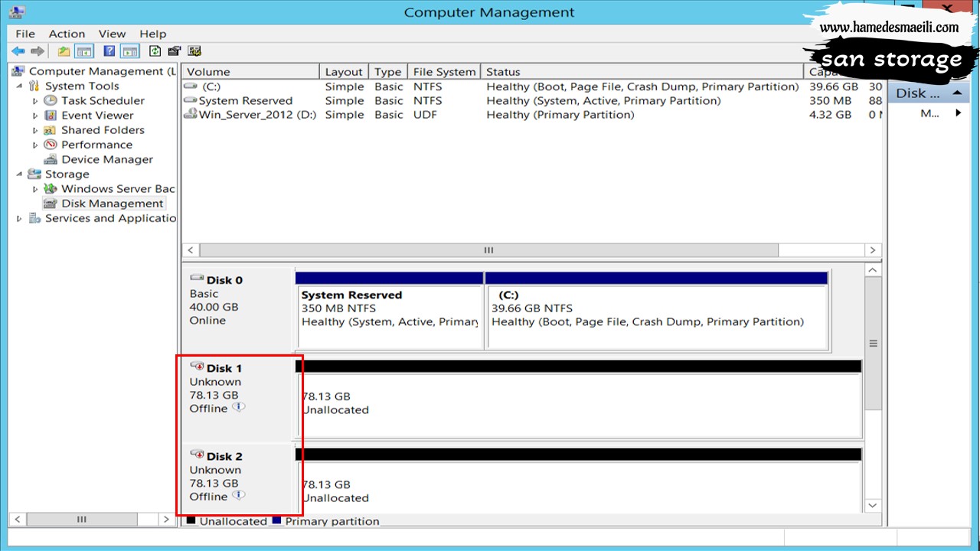This screenshot has width=980, height=551.
Task: Click the console tree scrollbar right arrow
Action: click(x=166, y=519)
